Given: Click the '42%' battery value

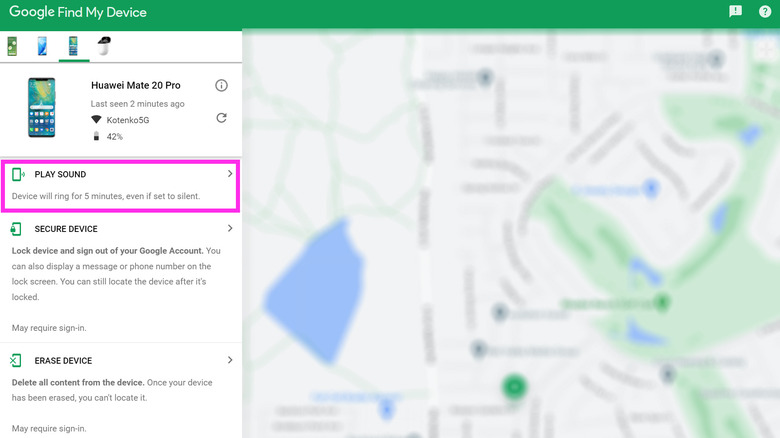Looking at the screenshot, I should [114, 136].
